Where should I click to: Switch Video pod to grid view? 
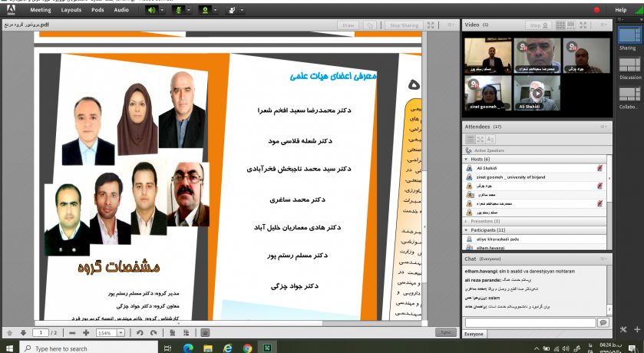click(x=560, y=25)
